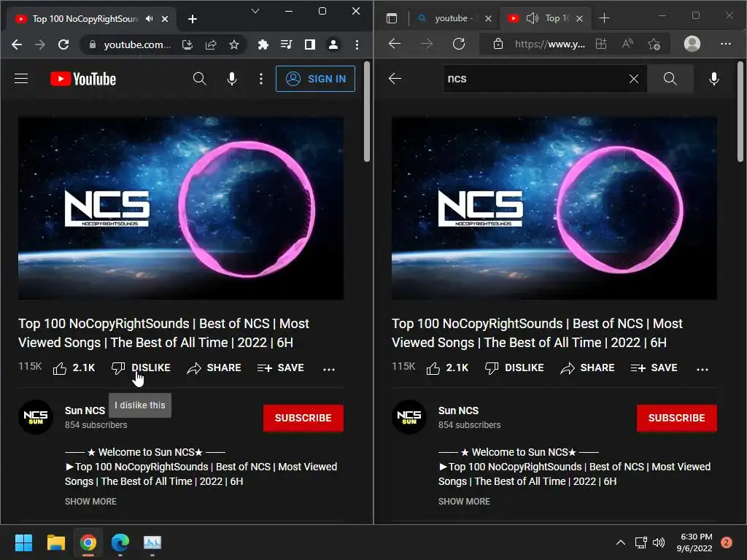Open volume control in system tray
The image size is (747, 560).
(659, 542)
